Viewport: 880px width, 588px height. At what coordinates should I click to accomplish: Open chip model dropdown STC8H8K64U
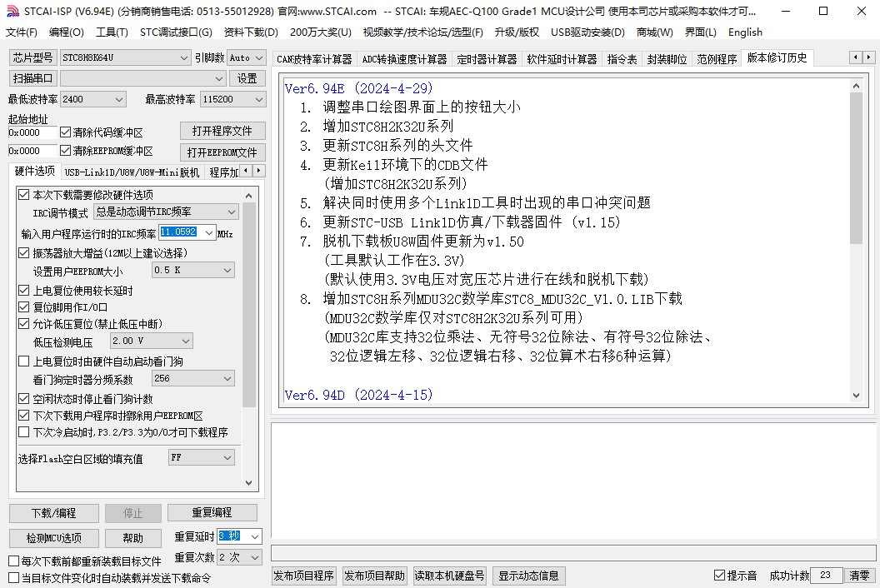click(126, 57)
